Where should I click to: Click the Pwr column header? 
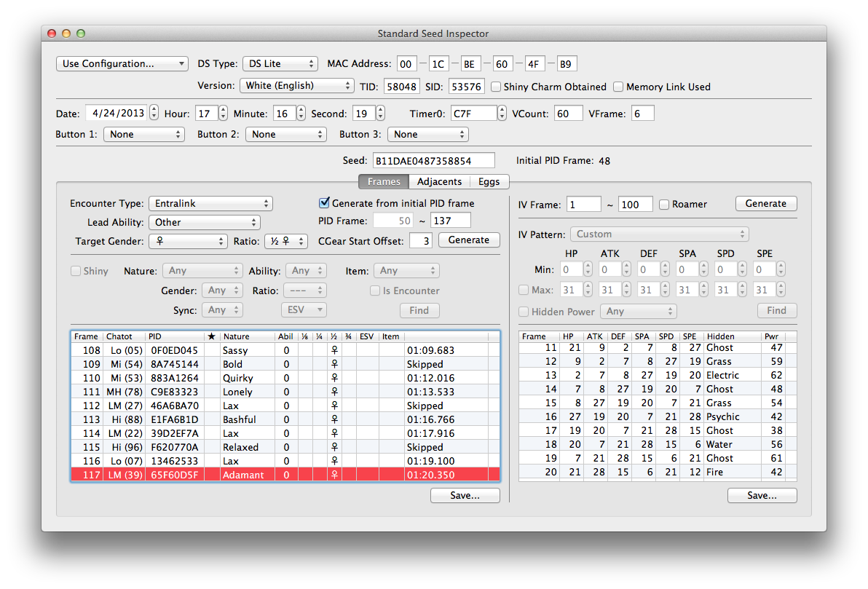[x=772, y=336]
